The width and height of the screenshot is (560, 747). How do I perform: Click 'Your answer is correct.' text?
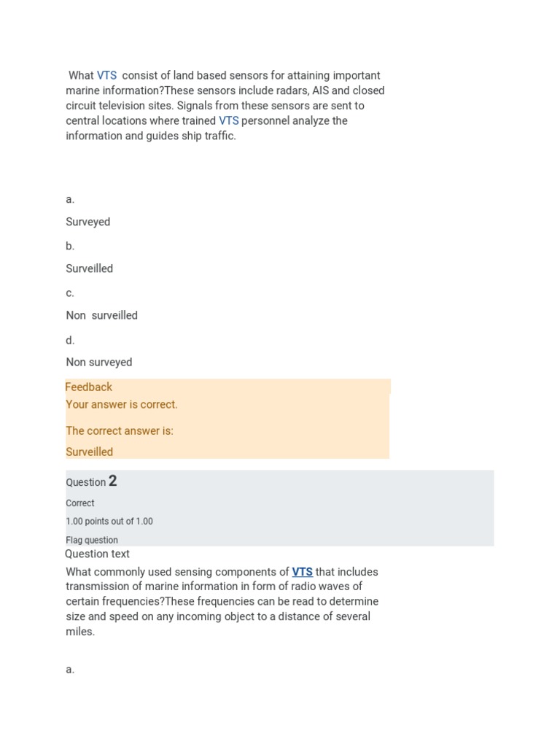click(x=122, y=404)
